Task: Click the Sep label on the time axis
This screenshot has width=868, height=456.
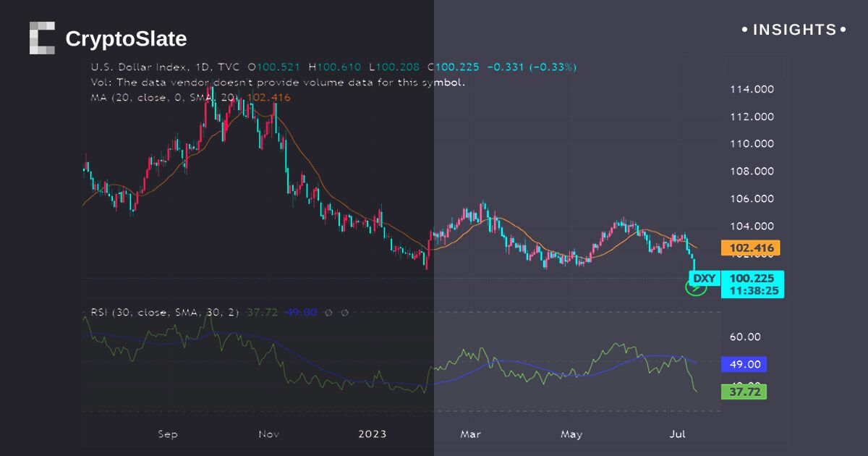Action: 167,434
